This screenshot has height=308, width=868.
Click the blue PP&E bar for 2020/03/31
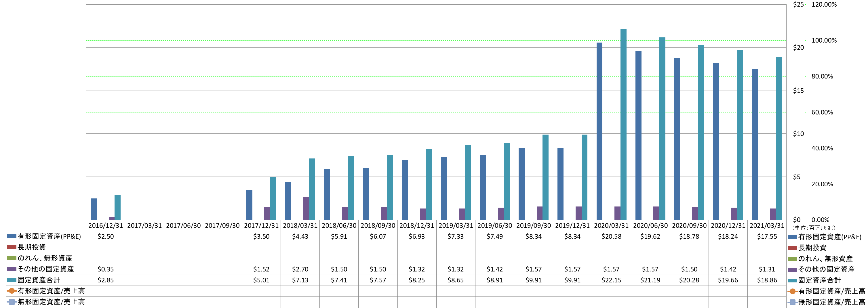(x=599, y=131)
